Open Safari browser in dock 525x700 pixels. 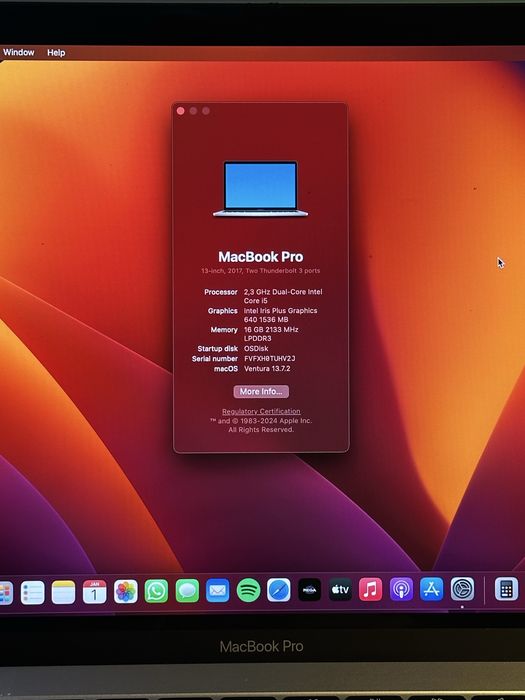click(279, 590)
